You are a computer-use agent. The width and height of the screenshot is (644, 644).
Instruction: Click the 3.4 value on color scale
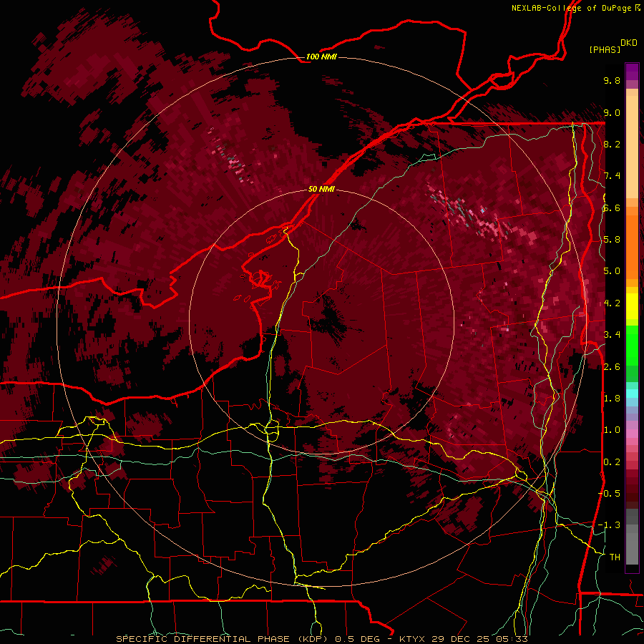click(612, 334)
